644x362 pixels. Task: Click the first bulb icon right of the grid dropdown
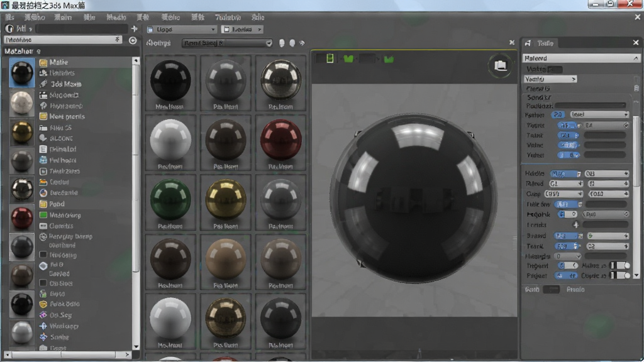pos(282,43)
